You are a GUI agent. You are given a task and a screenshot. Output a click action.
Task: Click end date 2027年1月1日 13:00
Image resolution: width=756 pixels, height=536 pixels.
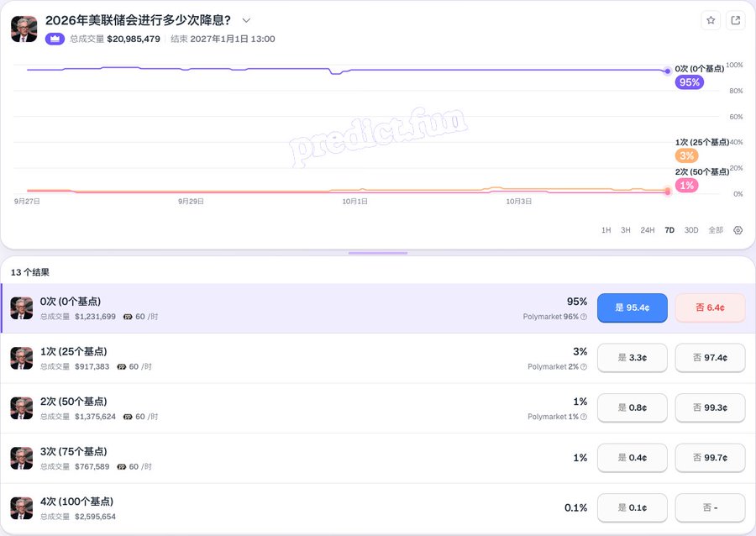click(233, 39)
